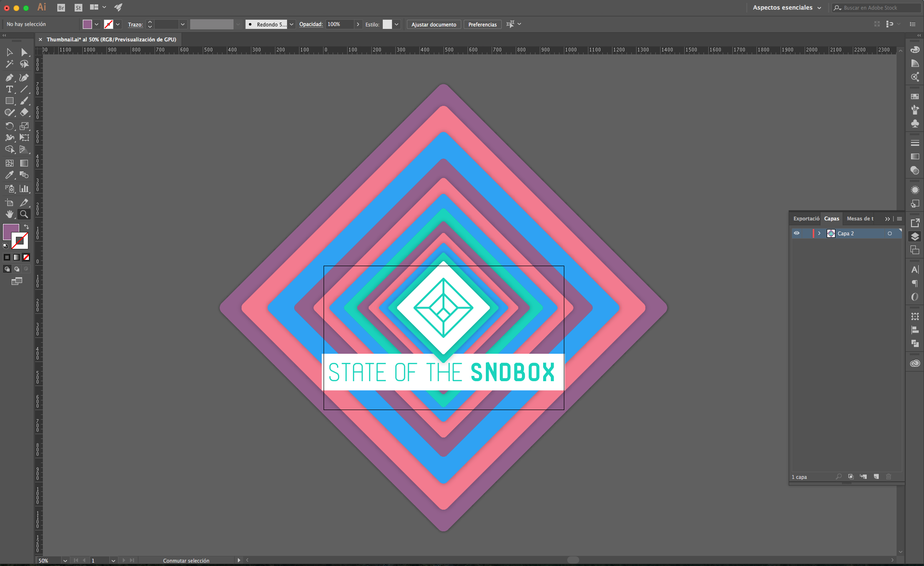
Task: Click the Trazo stroke label link
Action: (135, 24)
